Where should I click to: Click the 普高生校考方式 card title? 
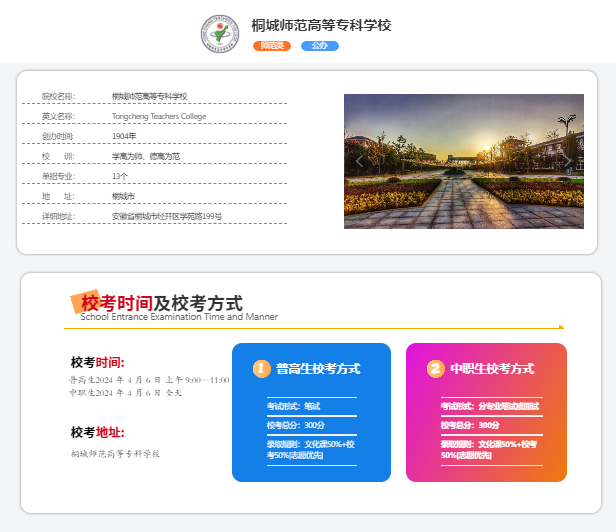coord(318,369)
